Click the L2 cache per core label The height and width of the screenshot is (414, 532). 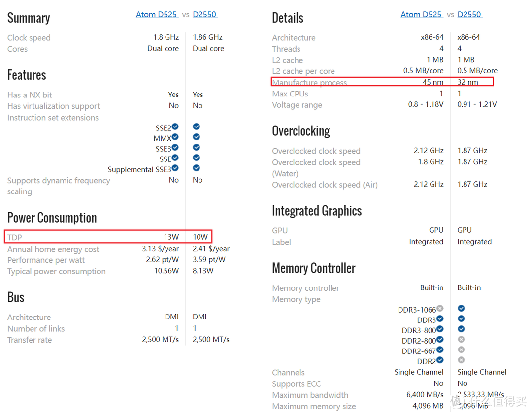coord(303,71)
